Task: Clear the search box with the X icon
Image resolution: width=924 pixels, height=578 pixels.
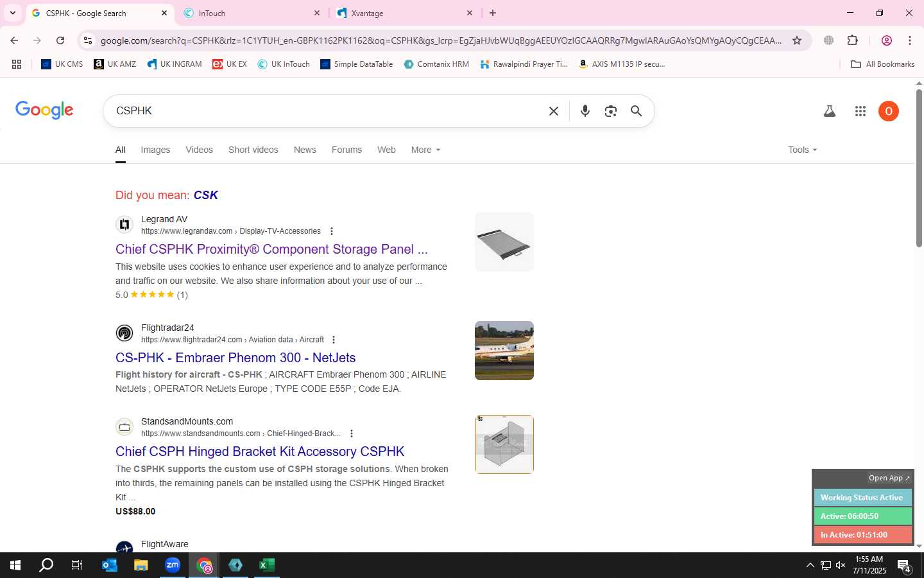Action: tap(554, 111)
